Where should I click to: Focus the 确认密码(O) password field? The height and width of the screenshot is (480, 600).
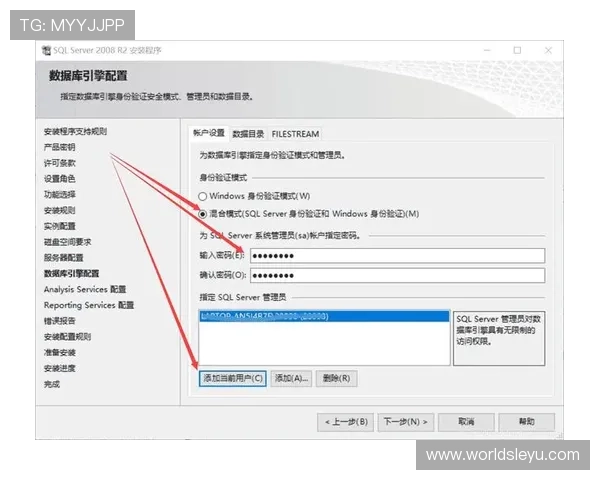(398, 276)
